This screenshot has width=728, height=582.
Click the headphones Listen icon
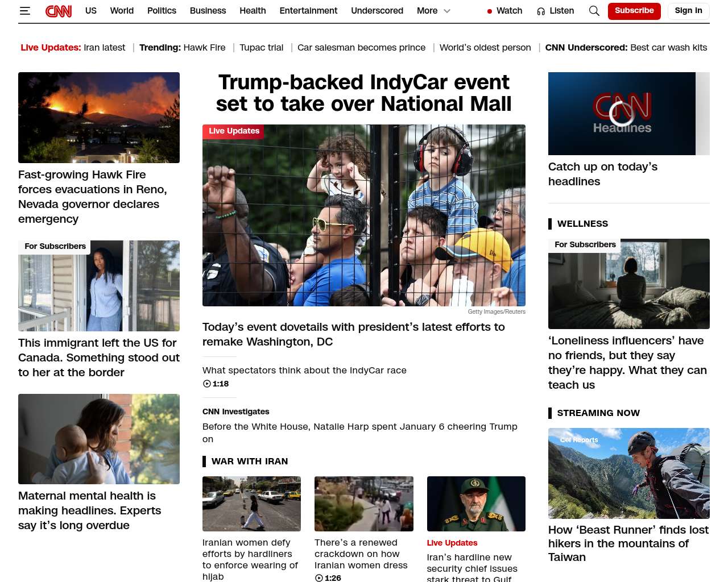(x=541, y=11)
